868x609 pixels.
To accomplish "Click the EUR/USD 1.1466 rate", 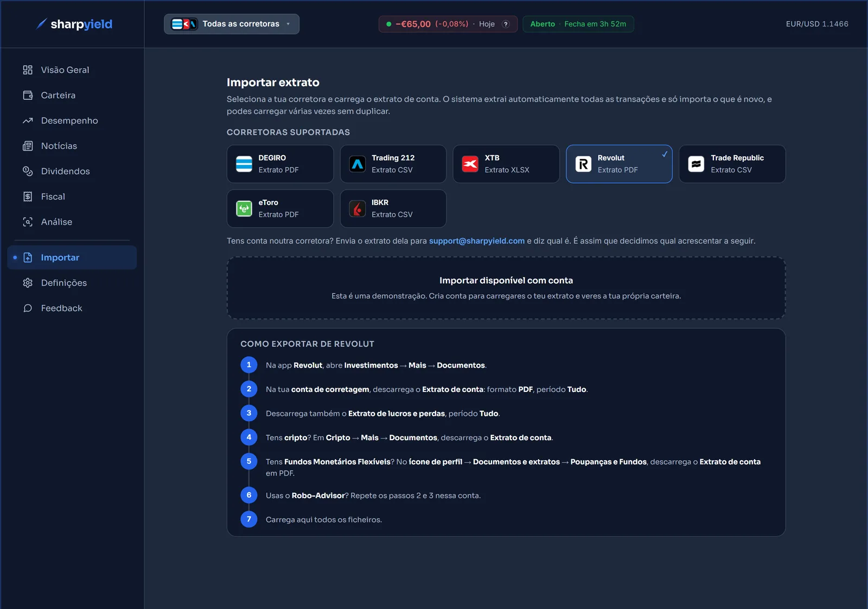I will click(817, 24).
